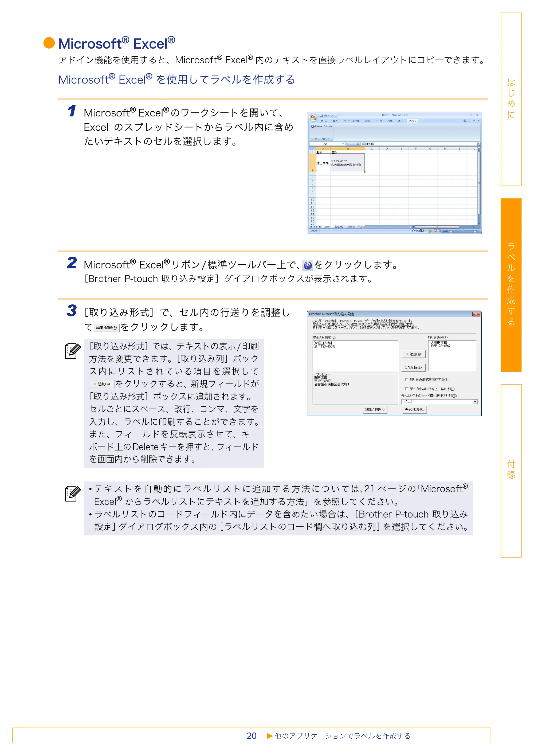Open the はじめに side tab
This screenshot has width=534, height=756.
[x=511, y=99]
